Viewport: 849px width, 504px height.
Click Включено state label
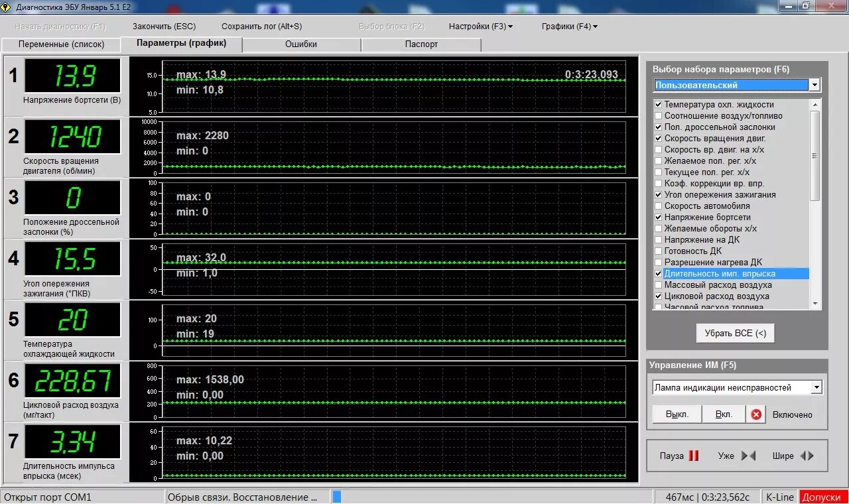[x=792, y=414]
